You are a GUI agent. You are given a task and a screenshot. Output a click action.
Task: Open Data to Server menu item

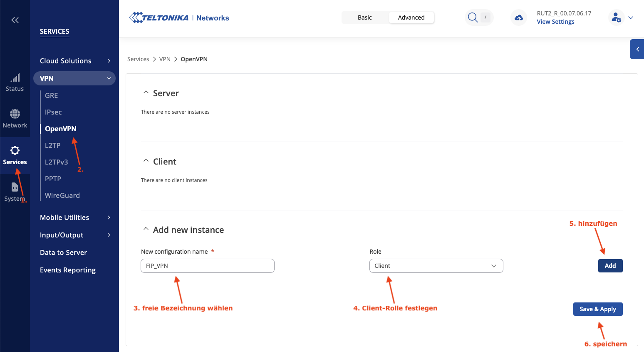click(x=63, y=252)
